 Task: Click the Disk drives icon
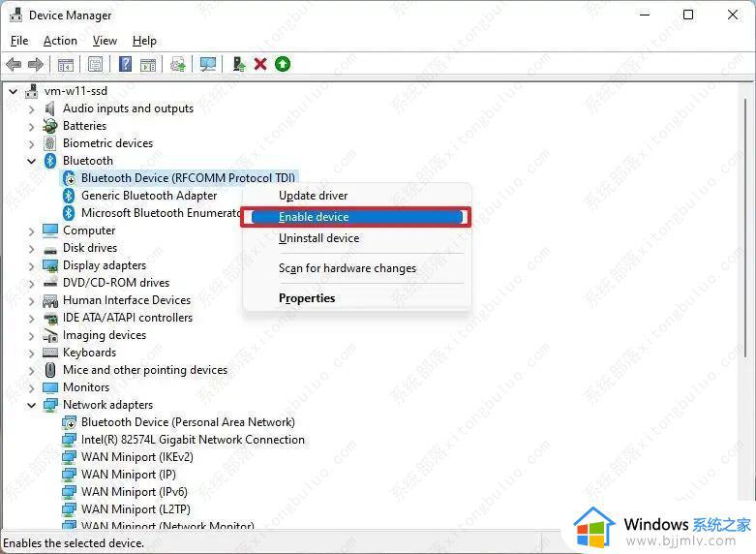click(x=50, y=249)
